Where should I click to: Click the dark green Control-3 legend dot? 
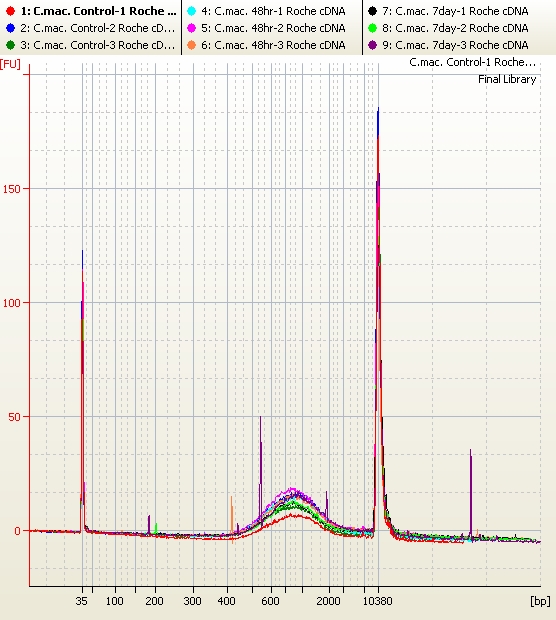[11, 45]
